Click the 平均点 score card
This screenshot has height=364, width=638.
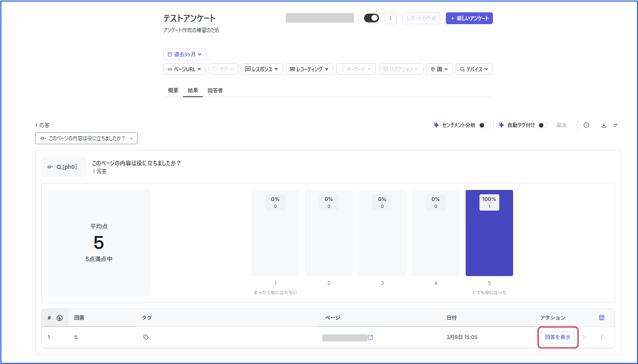(98, 243)
